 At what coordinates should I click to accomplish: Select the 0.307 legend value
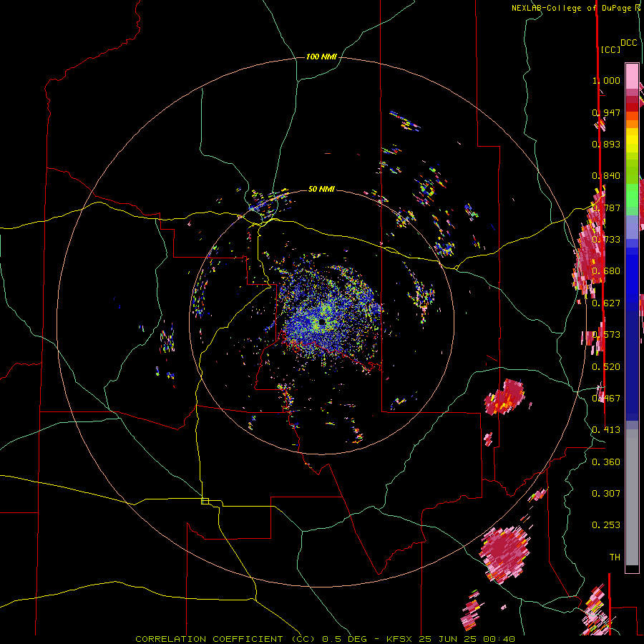(x=606, y=494)
